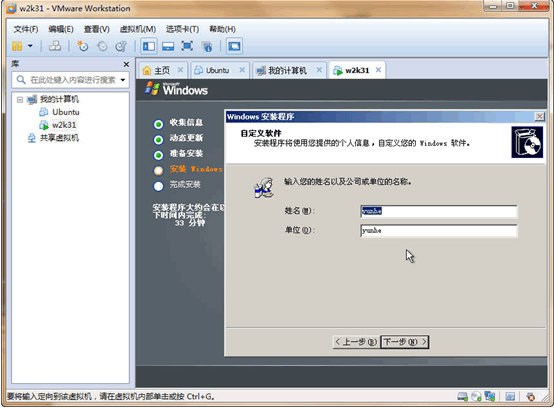Close the Ubuntu tab

tap(242, 70)
